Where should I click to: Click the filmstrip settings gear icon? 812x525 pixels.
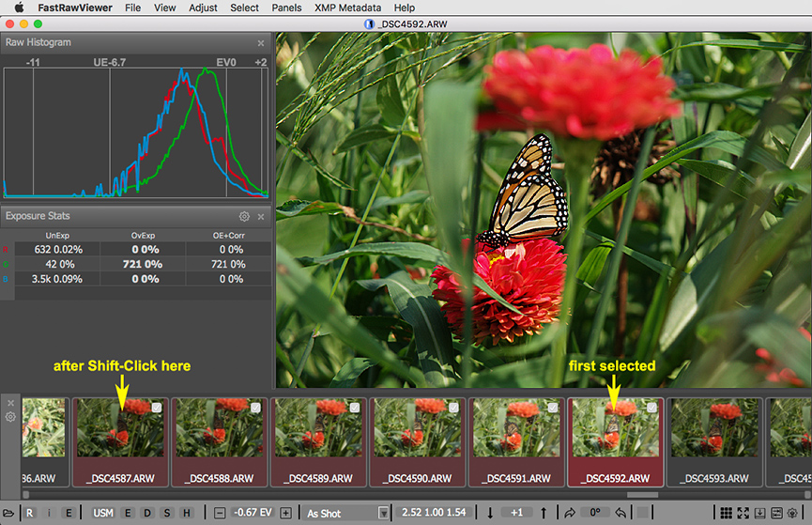click(10, 417)
